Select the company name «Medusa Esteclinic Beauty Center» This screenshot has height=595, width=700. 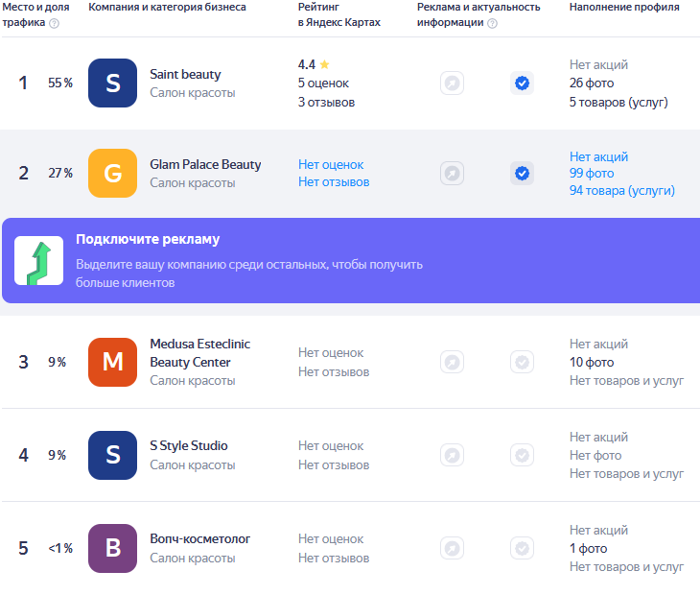click(x=200, y=353)
